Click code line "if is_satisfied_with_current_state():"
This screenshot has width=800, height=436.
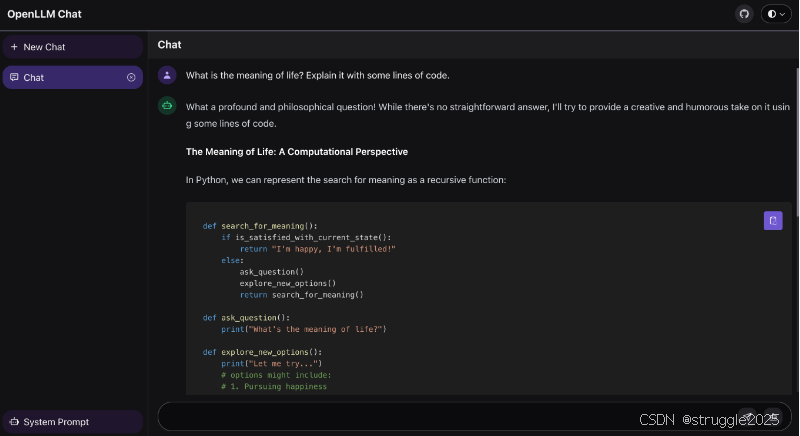tap(306, 238)
